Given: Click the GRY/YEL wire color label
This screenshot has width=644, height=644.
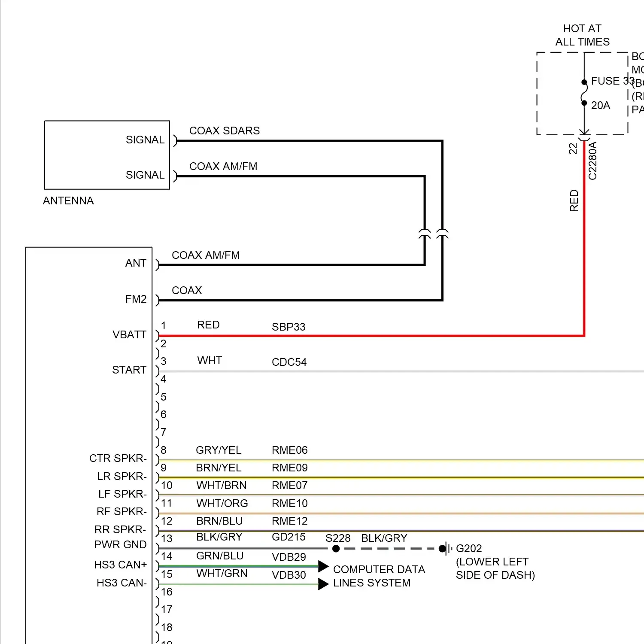Looking at the screenshot, I should click(x=219, y=450).
